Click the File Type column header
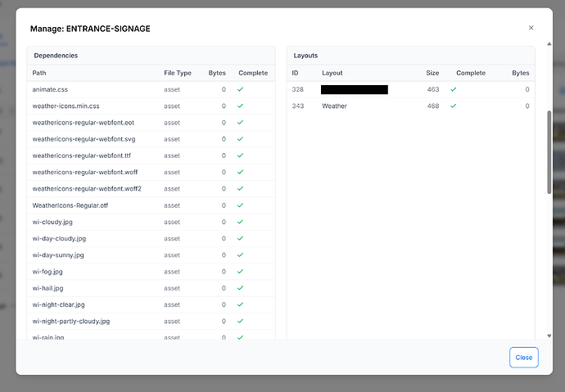 178,73
